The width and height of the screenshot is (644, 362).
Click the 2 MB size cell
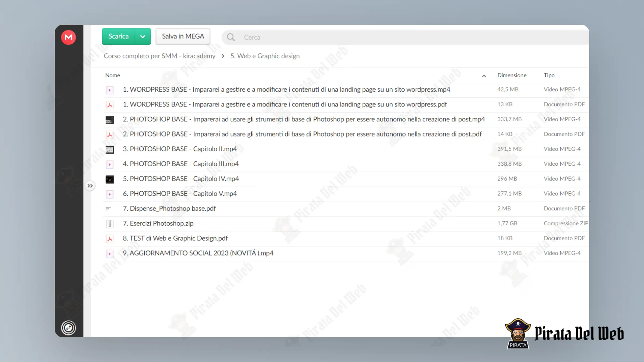pyautogui.click(x=504, y=208)
